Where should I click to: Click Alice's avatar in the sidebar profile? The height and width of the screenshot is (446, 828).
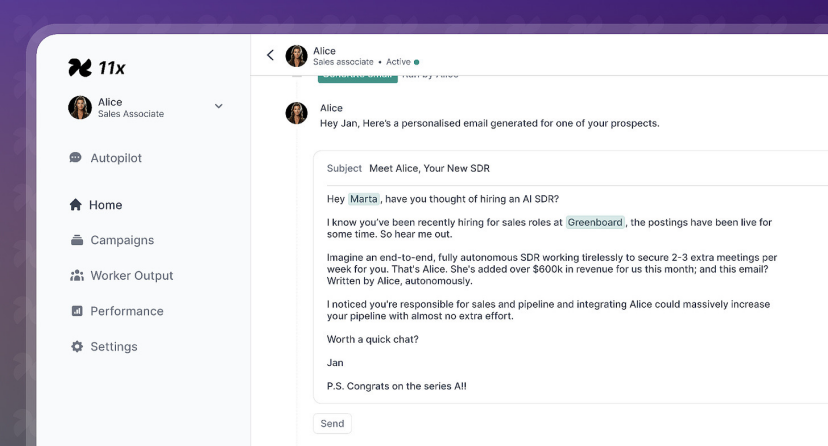point(80,107)
